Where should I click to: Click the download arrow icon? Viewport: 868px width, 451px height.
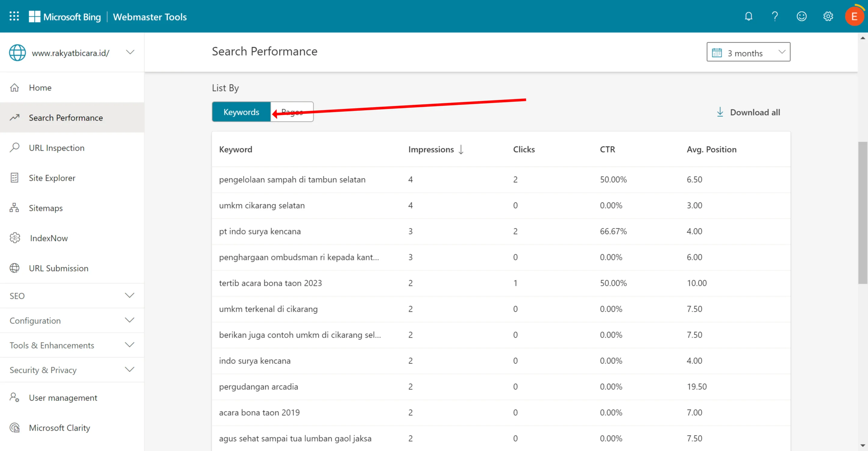(720, 112)
